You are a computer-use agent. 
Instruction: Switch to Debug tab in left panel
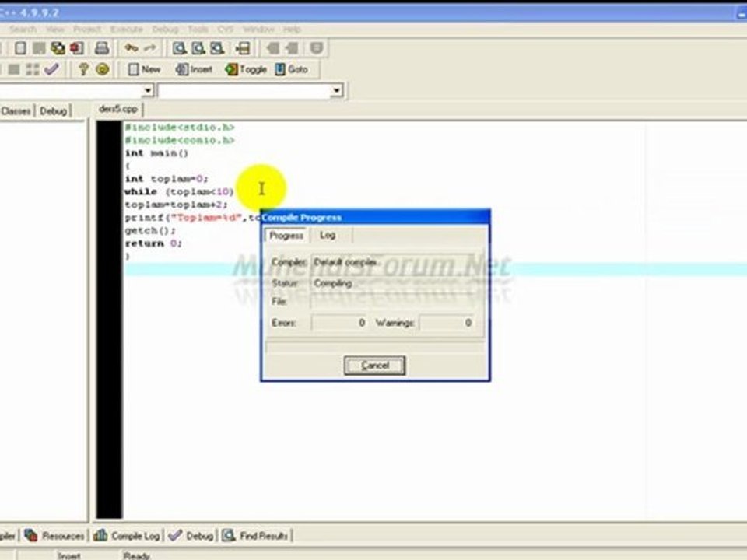(x=54, y=111)
